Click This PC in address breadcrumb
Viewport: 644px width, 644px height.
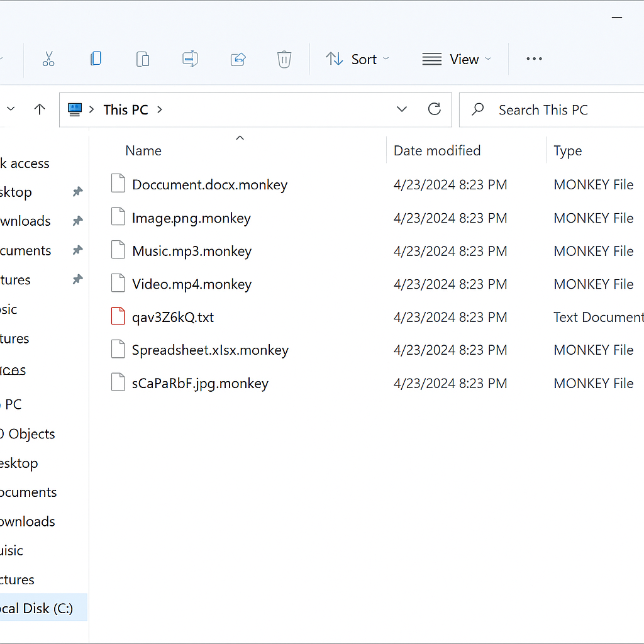click(x=126, y=110)
